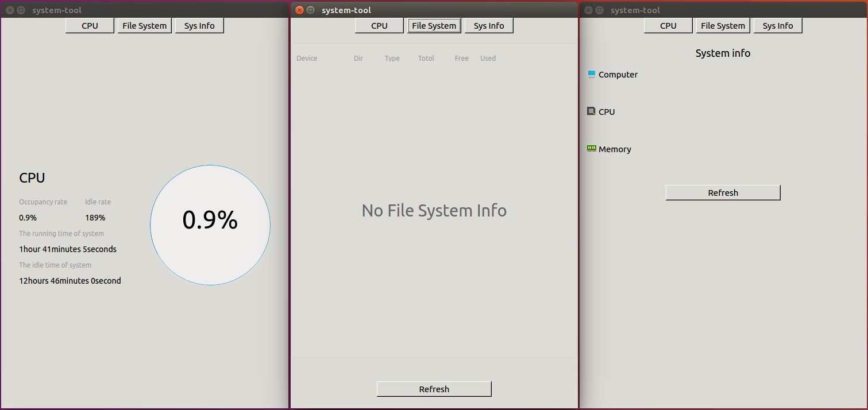Click the 189% idle rate value
The width and height of the screenshot is (868, 410).
pos(95,217)
